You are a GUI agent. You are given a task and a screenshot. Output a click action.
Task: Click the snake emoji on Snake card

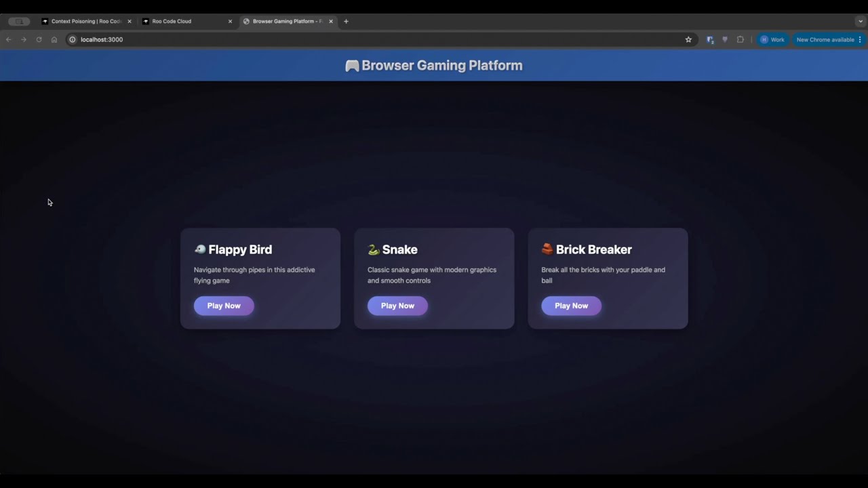[374, 249]
